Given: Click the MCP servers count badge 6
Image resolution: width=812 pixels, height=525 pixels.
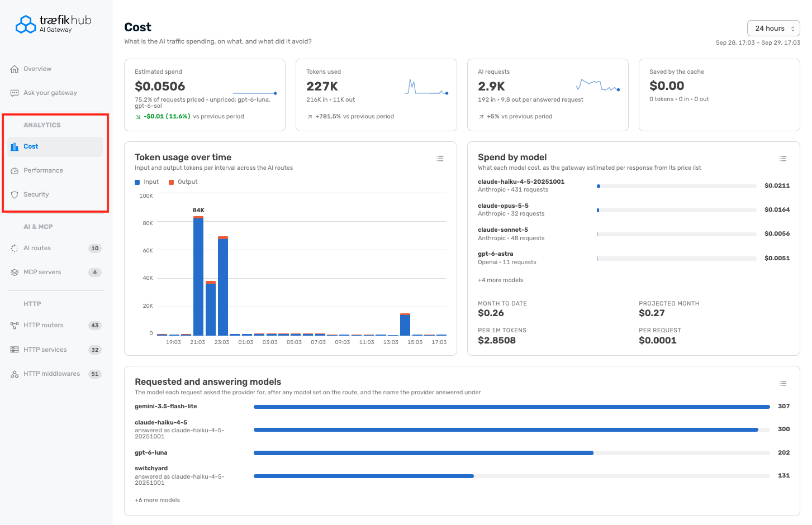Looking at the screenshot, I should 95,273.
